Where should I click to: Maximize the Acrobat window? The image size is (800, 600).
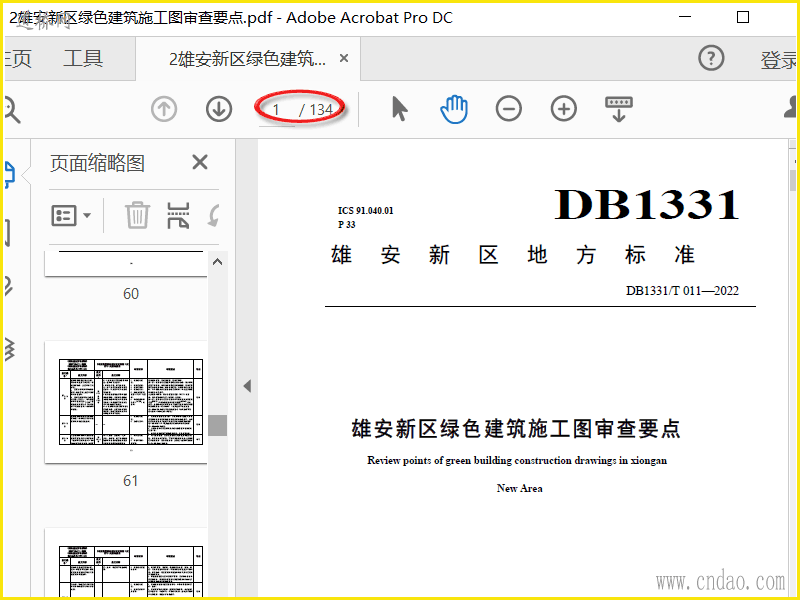coord(743,17)
